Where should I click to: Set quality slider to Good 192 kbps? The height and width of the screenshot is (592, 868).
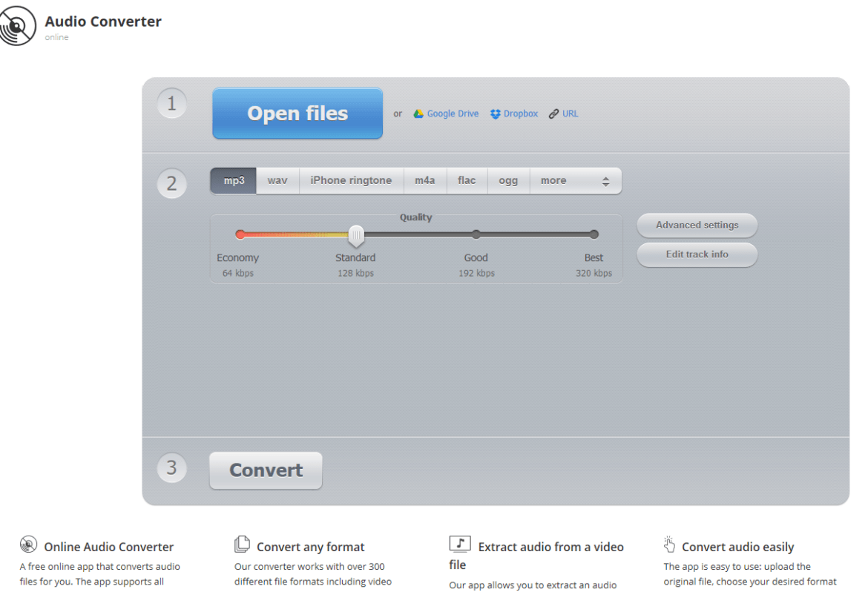click(x=476, y=234)
